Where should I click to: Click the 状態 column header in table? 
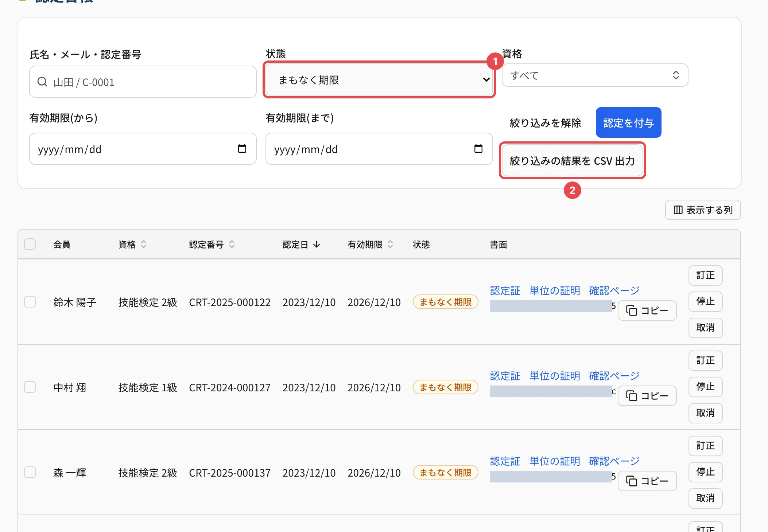pos(422,244)
